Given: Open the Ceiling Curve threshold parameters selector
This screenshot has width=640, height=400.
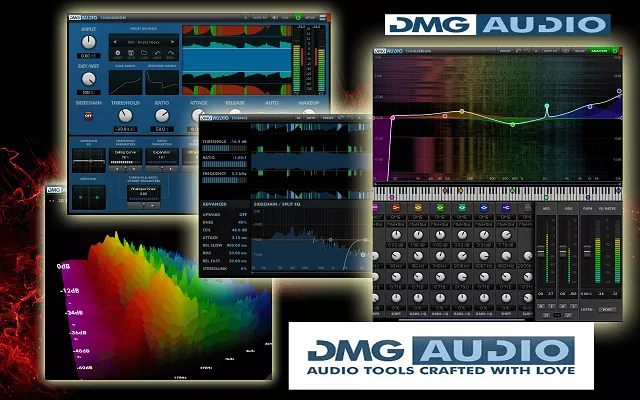Looking at the screenshot, I should pos(125,154).
